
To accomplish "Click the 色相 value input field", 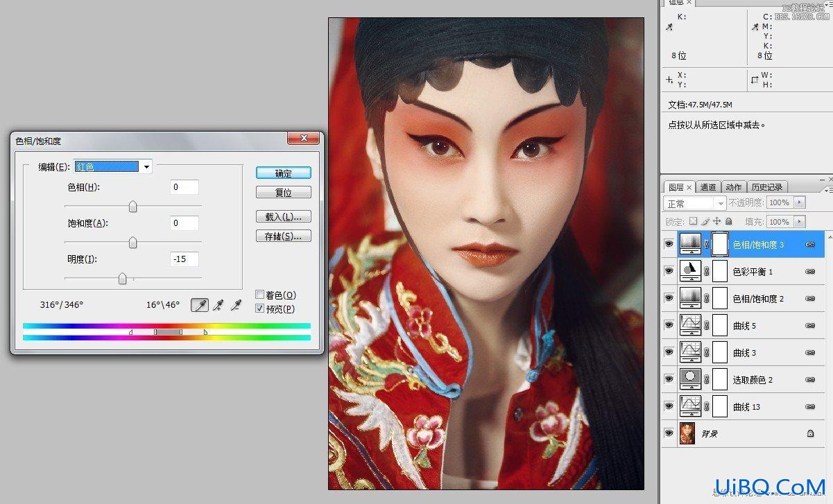I will [x=184, y=187].
